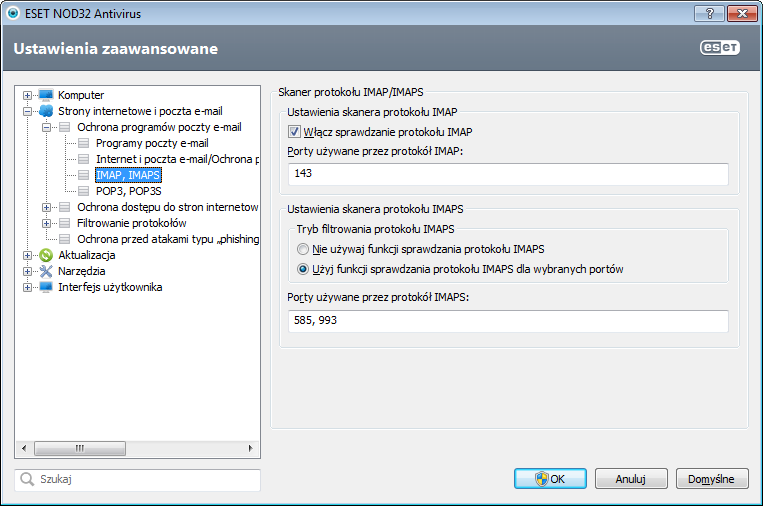Expand the Interfejs użytkownika tree node
The width and height of the screenshot is (763, 506).
(27, 288)
